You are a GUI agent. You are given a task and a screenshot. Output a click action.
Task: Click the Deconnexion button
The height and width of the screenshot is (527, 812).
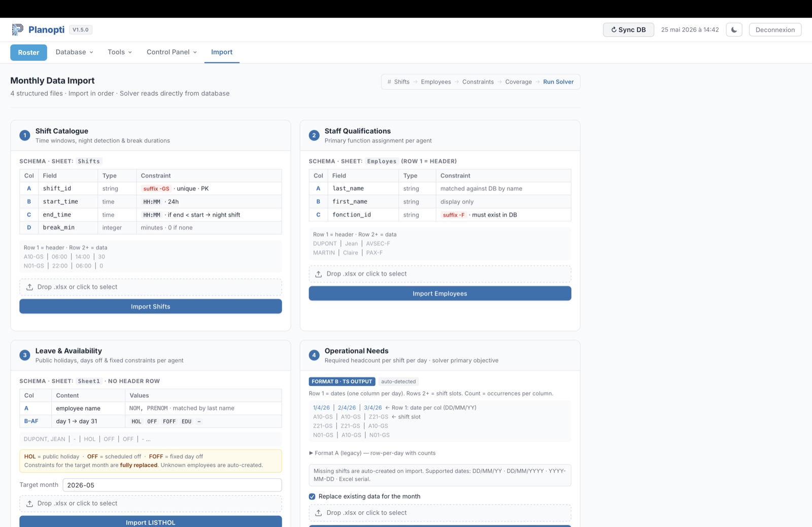click(x=775, y=29)
